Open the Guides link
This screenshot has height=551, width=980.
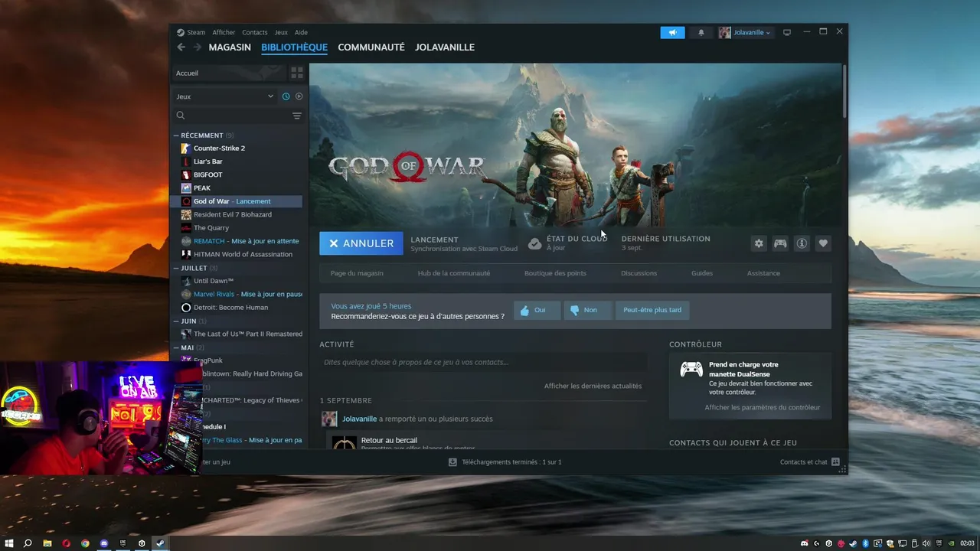point(702,273)
